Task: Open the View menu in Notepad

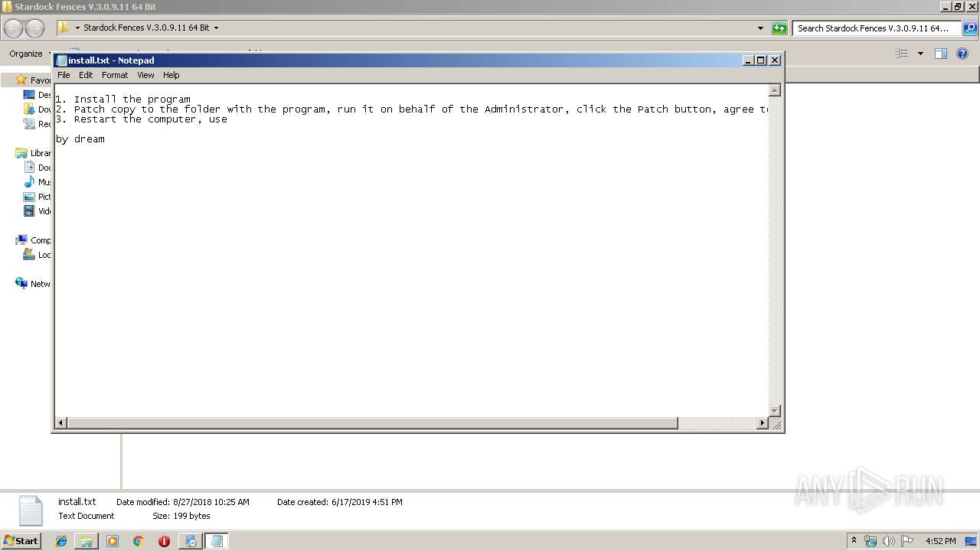Action: coord(145,75)
